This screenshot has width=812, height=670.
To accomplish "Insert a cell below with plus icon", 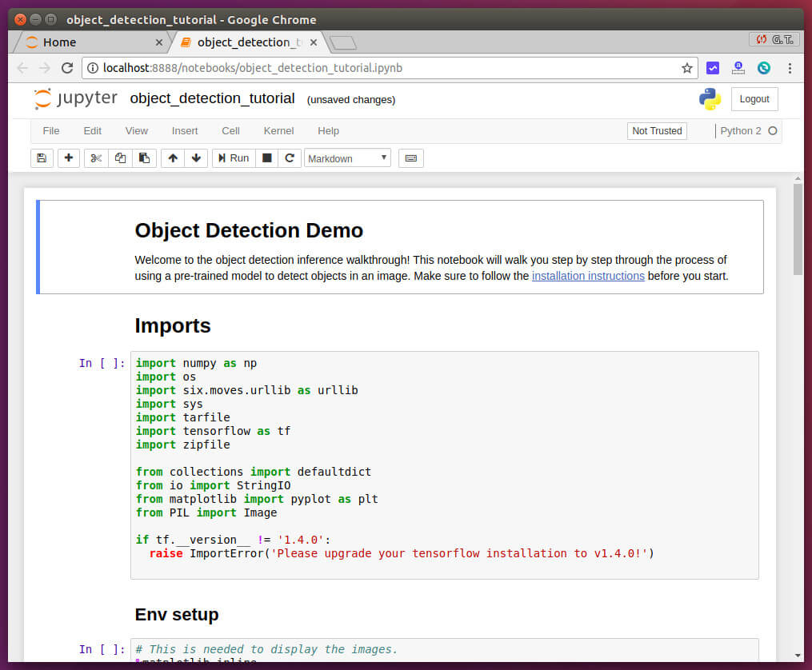I will pos(69,158).
